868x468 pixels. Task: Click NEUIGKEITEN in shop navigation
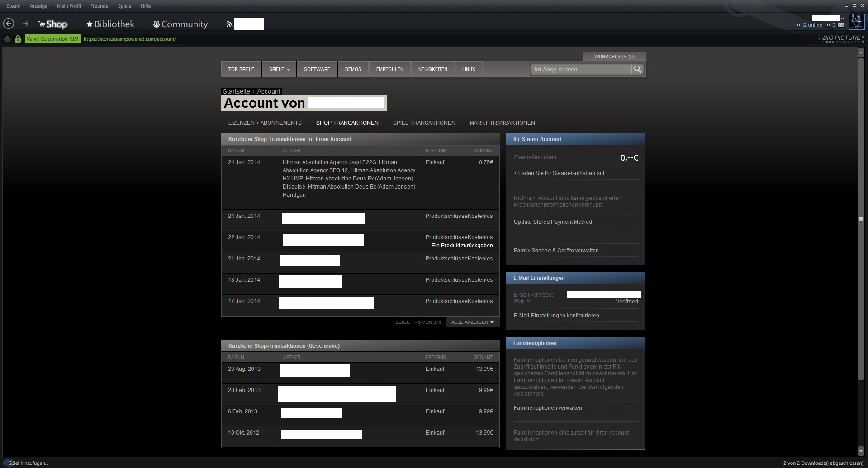(433, 69)
